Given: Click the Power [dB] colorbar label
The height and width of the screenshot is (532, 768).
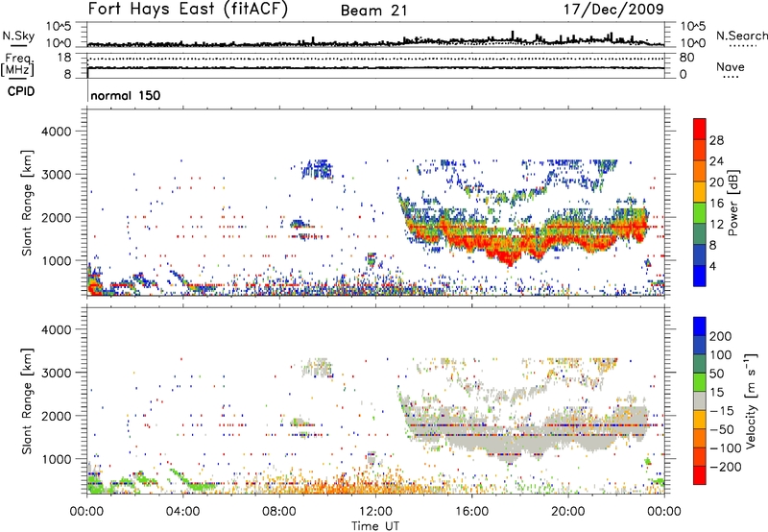Looking at the screenshot, I should (733, 203).
